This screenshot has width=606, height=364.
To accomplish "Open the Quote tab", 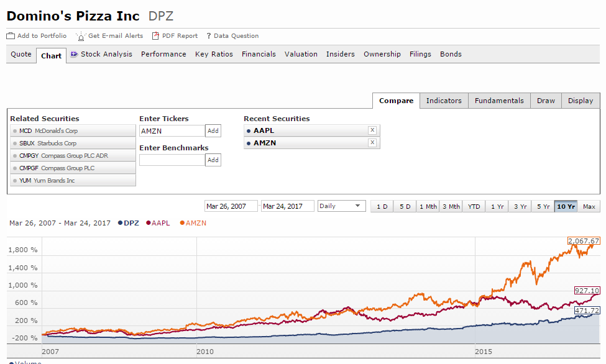I will pyautogui.click(x=21, y=54).
